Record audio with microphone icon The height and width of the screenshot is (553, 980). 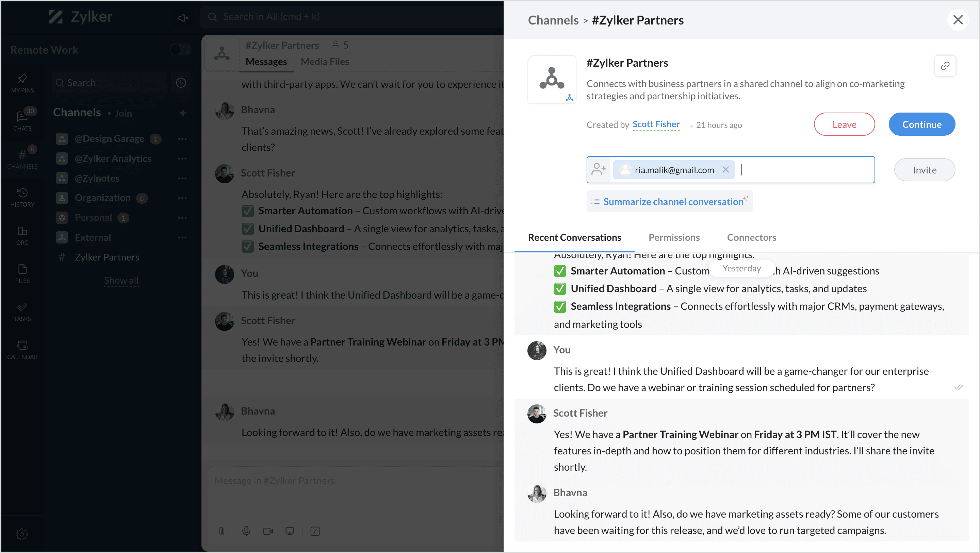pos(246,531)
